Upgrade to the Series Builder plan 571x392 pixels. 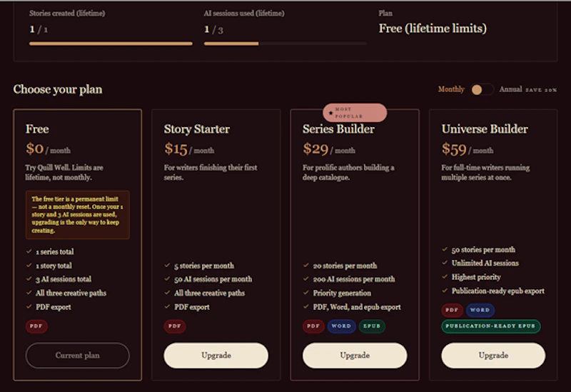(355, 355)
